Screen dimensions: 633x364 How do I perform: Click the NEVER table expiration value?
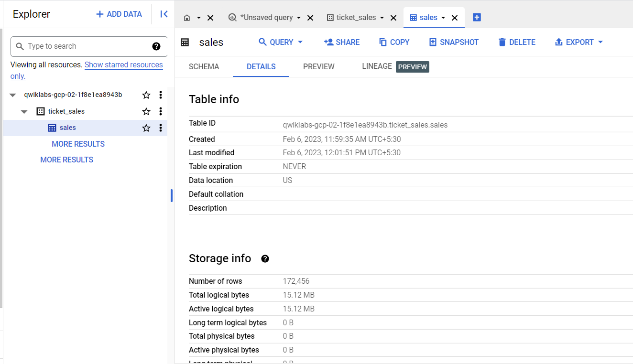click(x=295, y=167)
